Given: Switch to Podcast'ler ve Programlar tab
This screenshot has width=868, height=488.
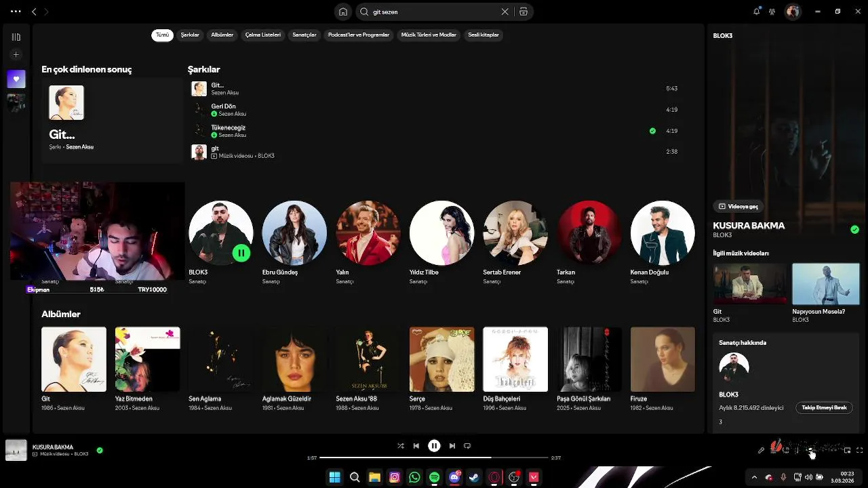Looking at the screenshot, I should [359, 35].
